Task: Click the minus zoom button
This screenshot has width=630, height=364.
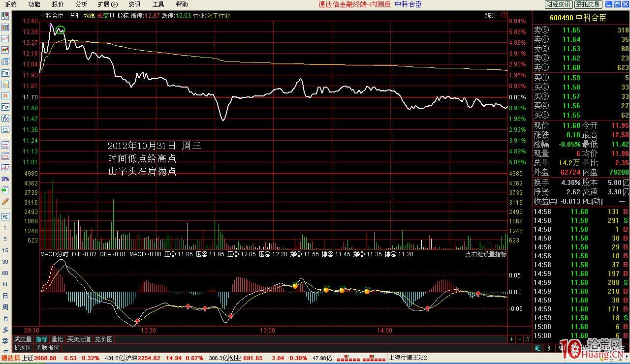Action: (520, 339)
